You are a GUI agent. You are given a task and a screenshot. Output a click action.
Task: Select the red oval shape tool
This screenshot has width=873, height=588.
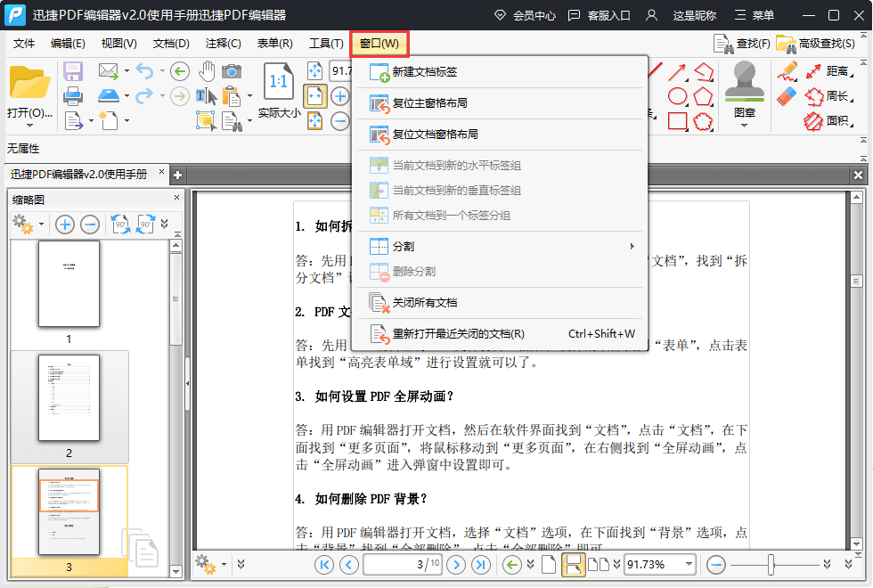pyautogui.click(x=678, y=95)
